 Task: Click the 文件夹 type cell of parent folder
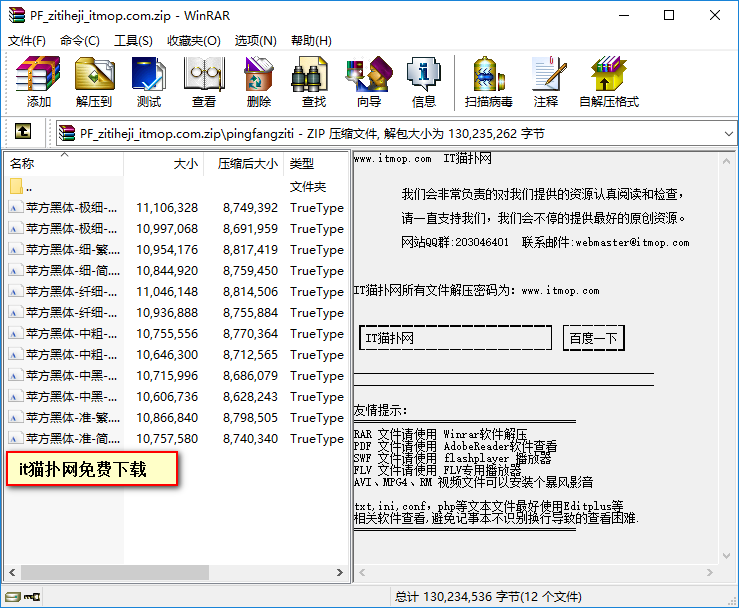coord(308,187)
